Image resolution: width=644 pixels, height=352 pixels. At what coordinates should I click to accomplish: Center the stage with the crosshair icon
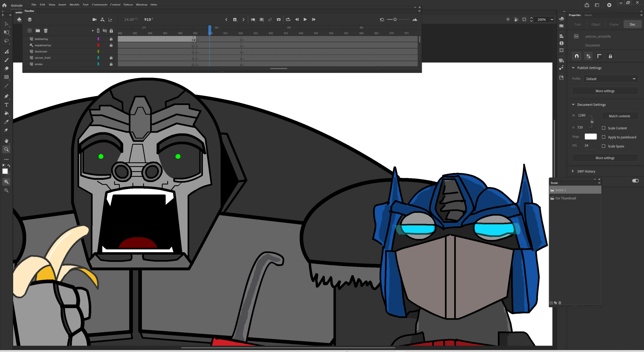point(508,20)
